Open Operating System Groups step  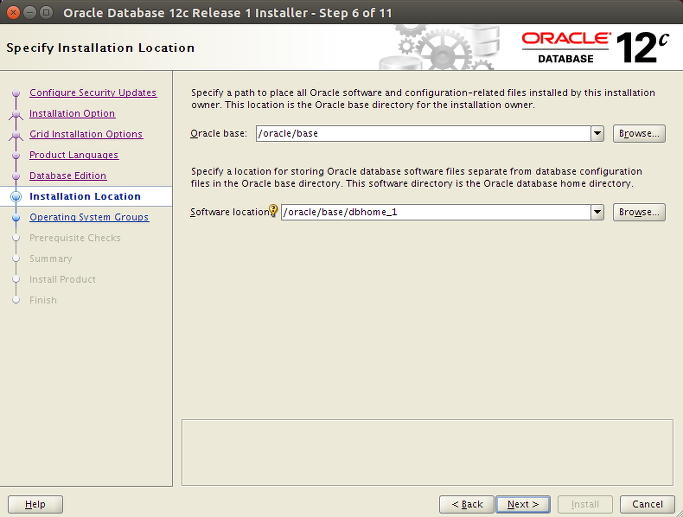click(89, 217)
